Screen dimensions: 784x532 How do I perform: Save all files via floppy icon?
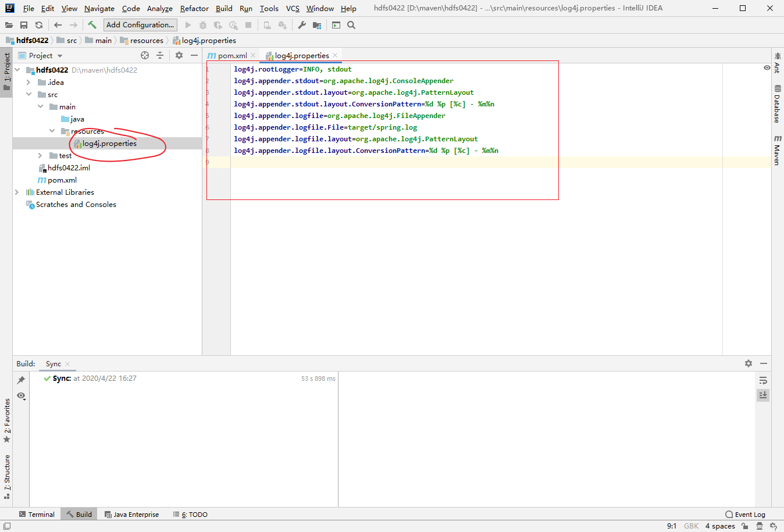[24, 25]
